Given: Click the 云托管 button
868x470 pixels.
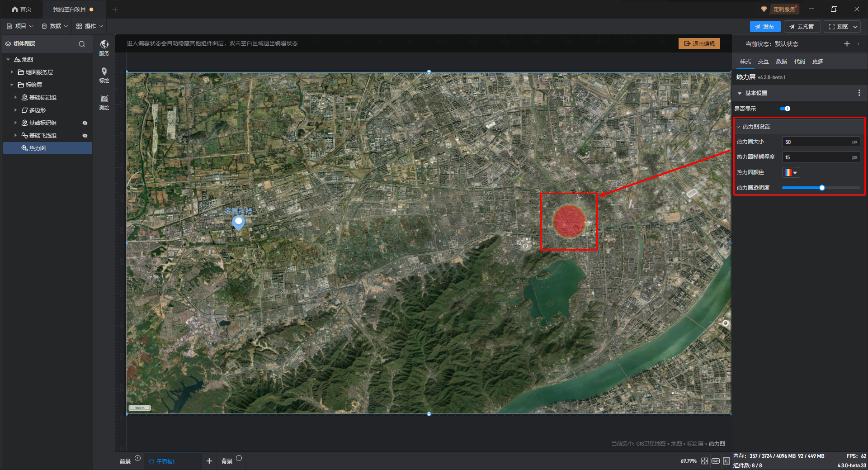Looking at the screenshot, I should tap(802, 27).
